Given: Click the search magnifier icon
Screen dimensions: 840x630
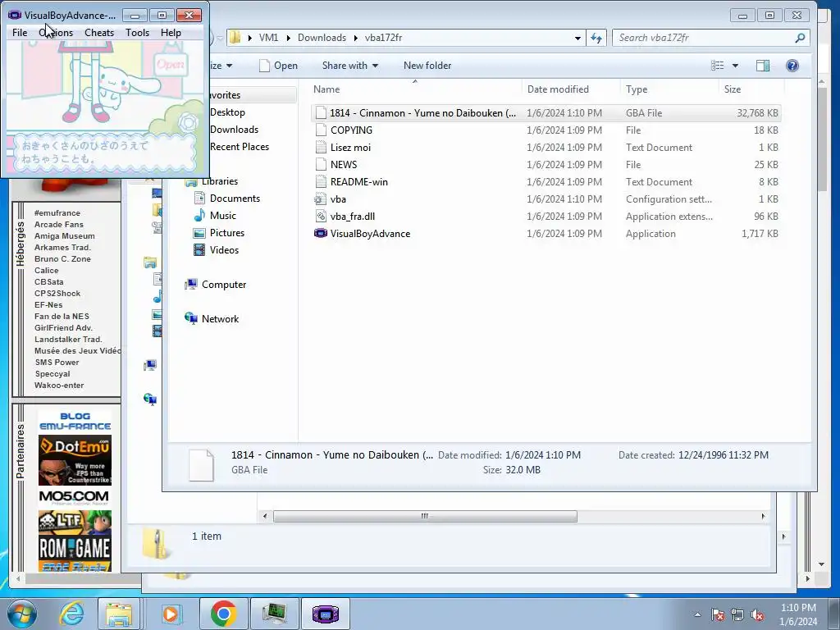Looking at the screenshot, I should point(800,38).
